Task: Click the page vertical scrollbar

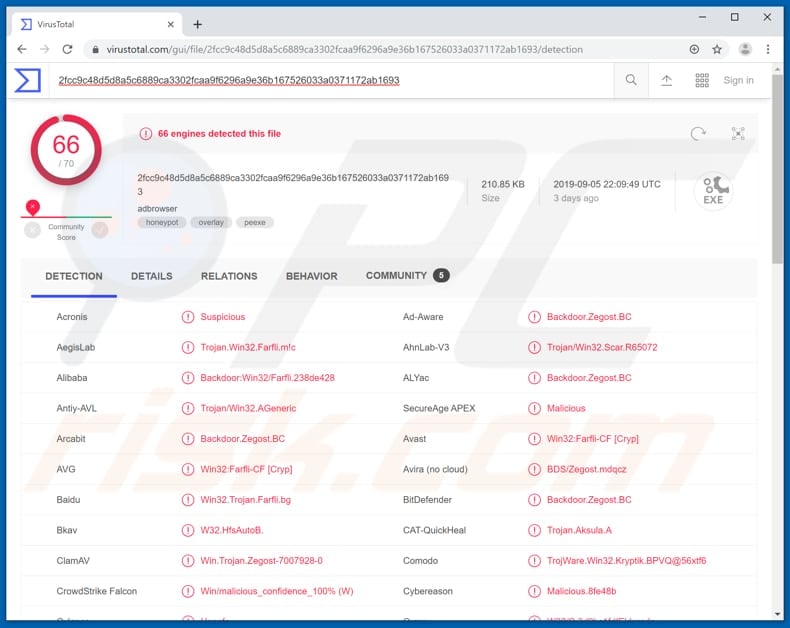Action: (778, 169)
